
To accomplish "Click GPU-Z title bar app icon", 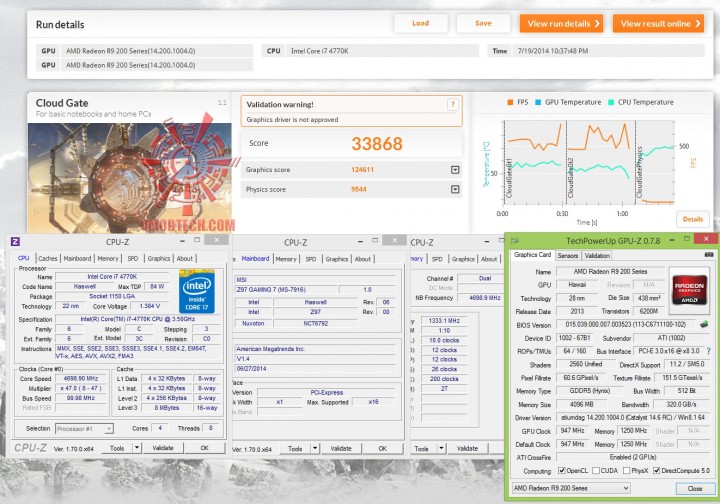I will coord(514,241).
